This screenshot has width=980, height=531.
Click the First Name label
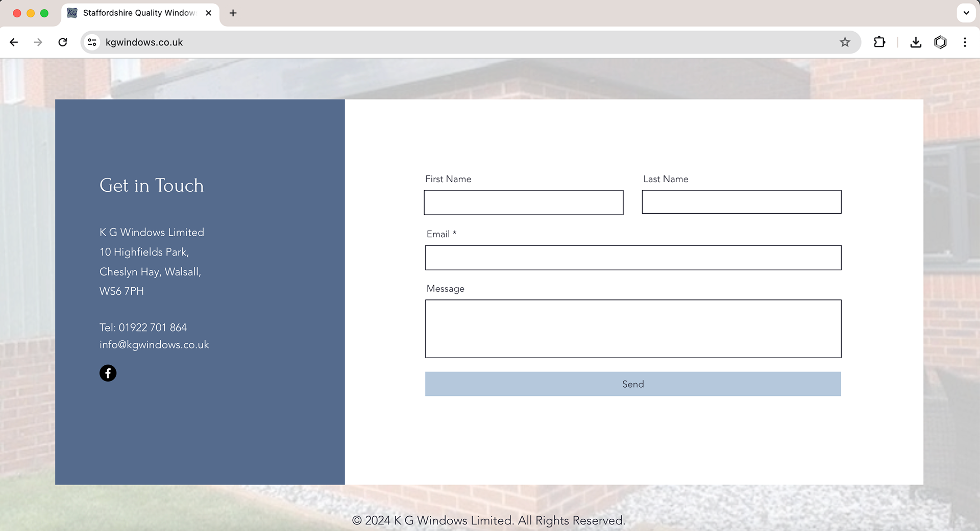pyautogui.click(x=448, y=179)
